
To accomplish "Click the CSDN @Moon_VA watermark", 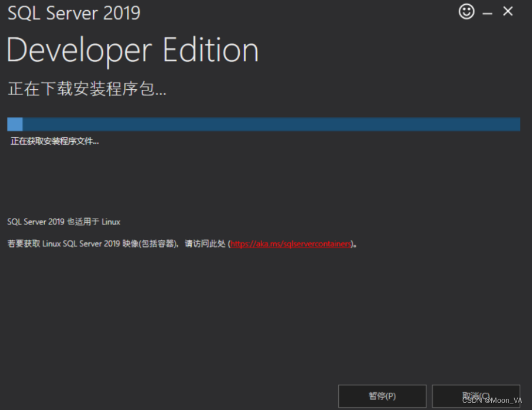I will tap(492, 401).
